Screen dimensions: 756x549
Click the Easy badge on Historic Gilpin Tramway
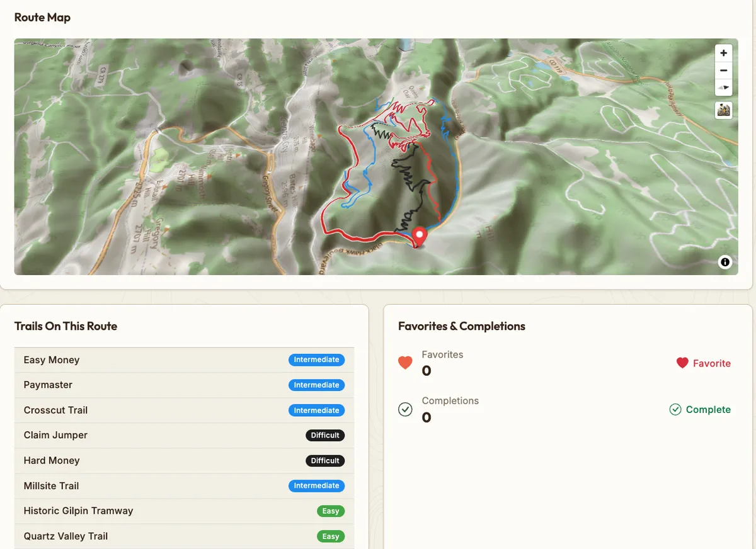tap(330, 511)
